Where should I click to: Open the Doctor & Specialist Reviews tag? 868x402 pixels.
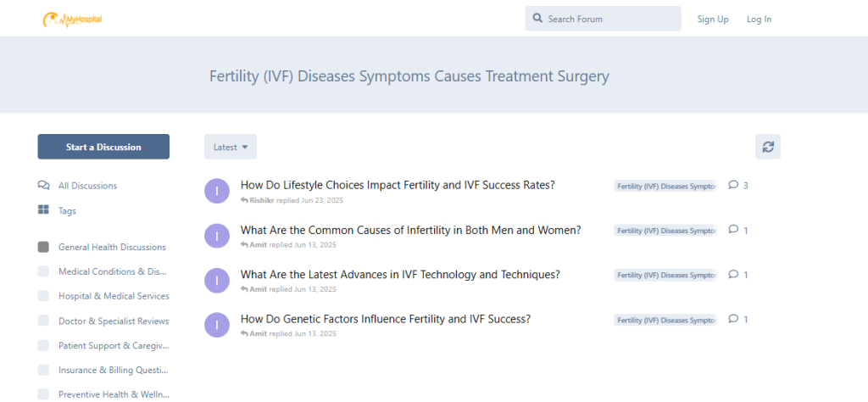click(114, 321)
